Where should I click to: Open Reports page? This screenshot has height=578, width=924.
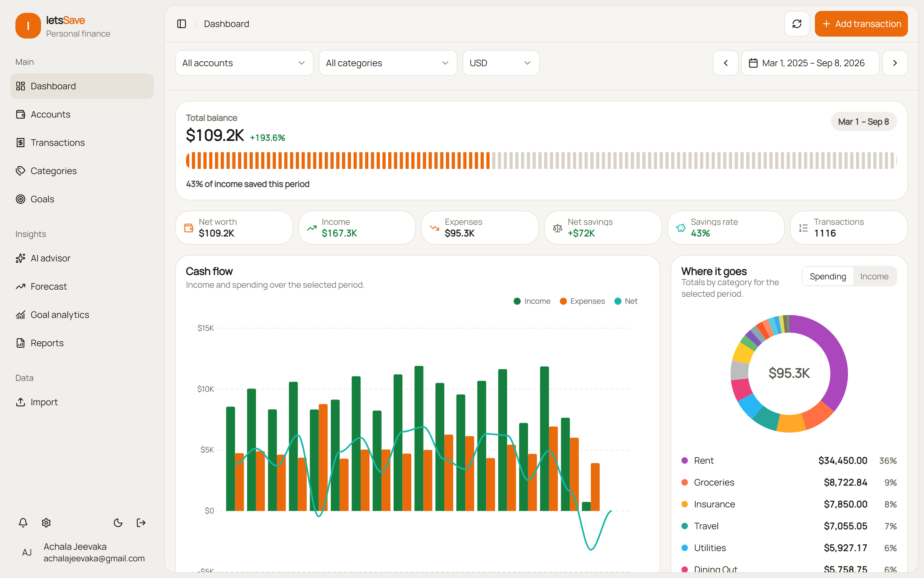pyautogui.click(x=82, y=343)
